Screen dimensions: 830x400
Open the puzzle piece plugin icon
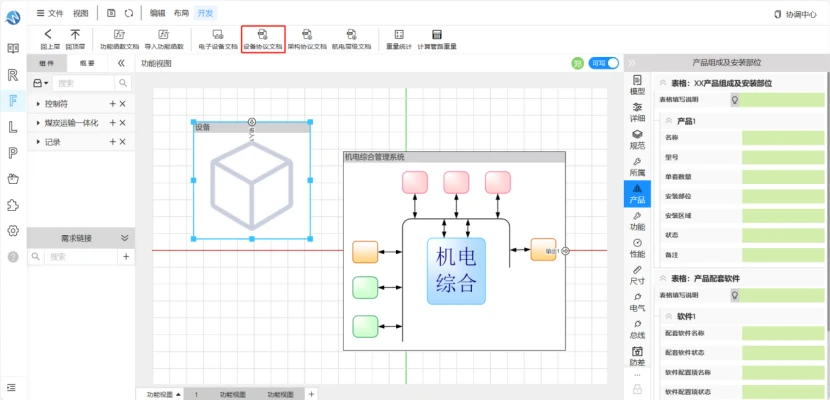[x=13, y=205]
